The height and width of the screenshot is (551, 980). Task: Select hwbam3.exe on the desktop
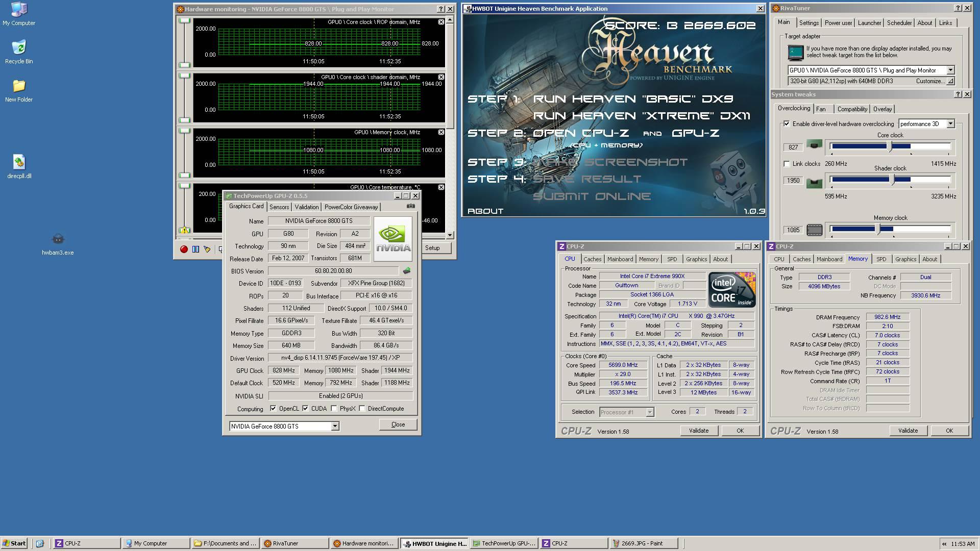click(x=58, y=243)
